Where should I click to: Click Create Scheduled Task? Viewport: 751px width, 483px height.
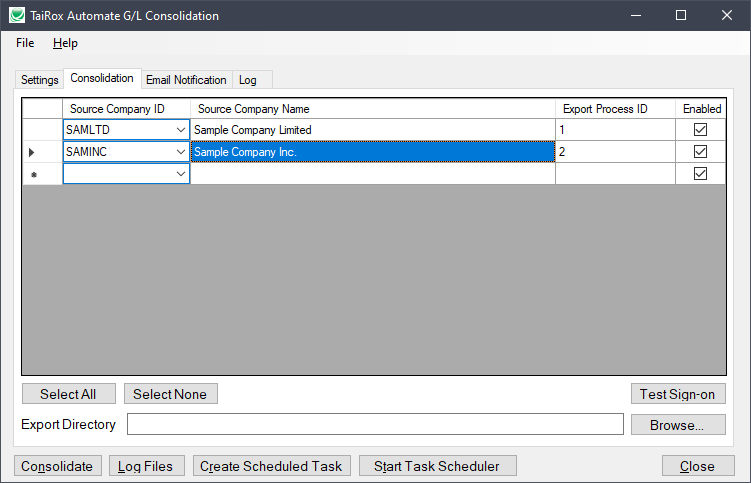272,466
